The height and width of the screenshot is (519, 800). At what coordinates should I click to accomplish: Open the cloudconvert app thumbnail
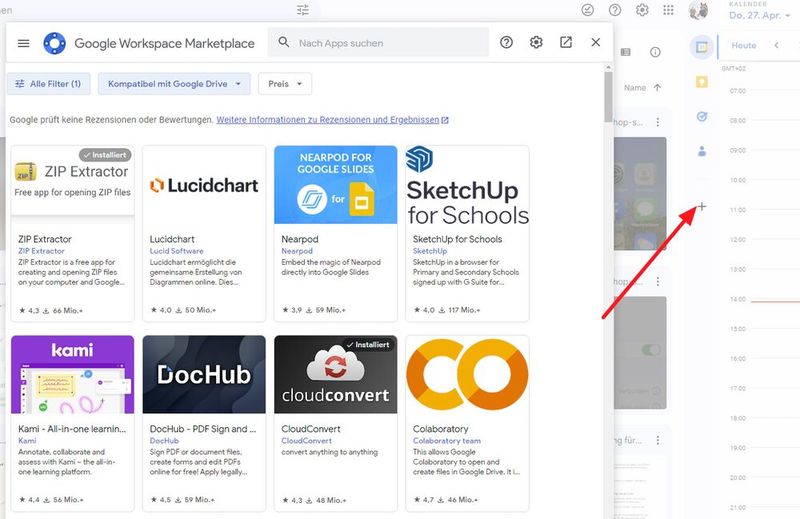tap(336, 375)
